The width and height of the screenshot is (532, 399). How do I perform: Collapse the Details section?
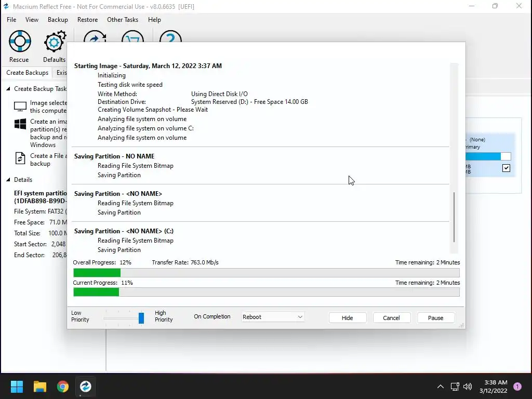point(8,180)
